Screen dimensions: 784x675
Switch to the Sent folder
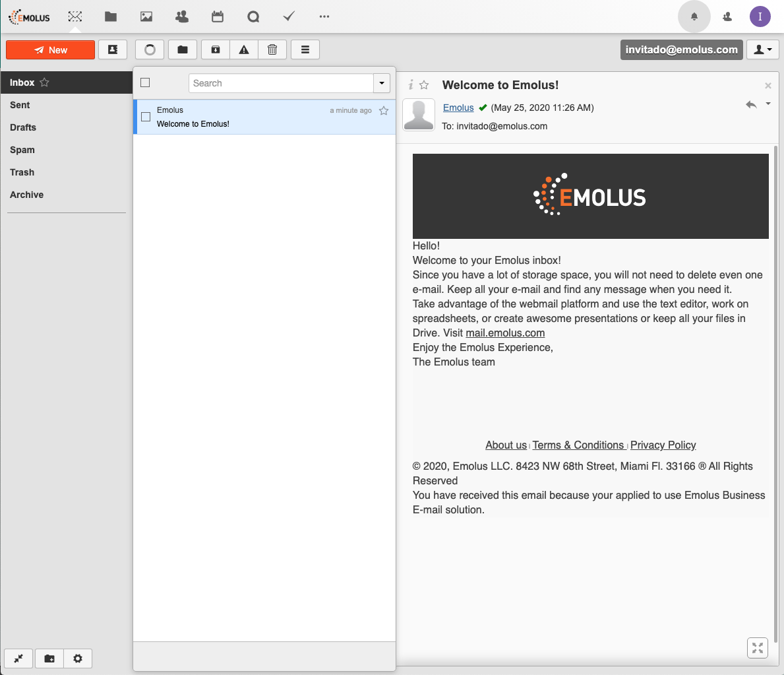20,105
